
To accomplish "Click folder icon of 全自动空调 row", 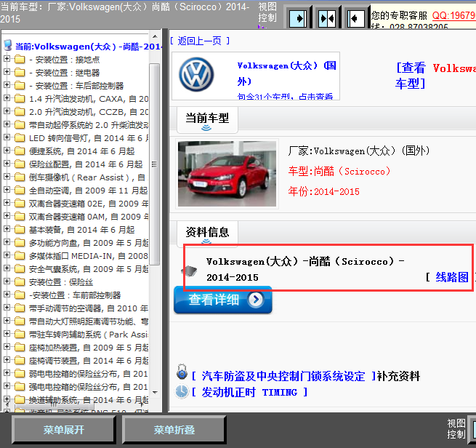I will (x=20, y=190).
